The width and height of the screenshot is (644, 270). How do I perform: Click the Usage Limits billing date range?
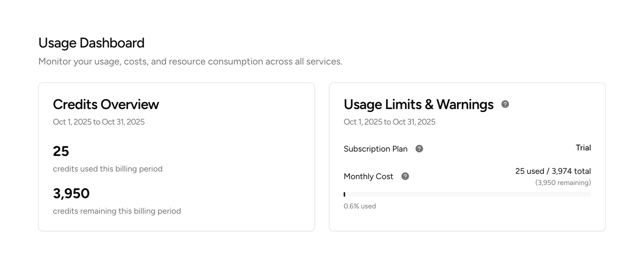pos(389,122)
